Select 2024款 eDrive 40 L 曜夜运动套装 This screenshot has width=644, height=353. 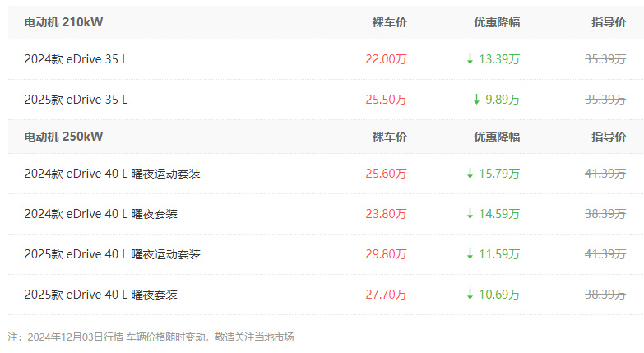click(113, 174)
